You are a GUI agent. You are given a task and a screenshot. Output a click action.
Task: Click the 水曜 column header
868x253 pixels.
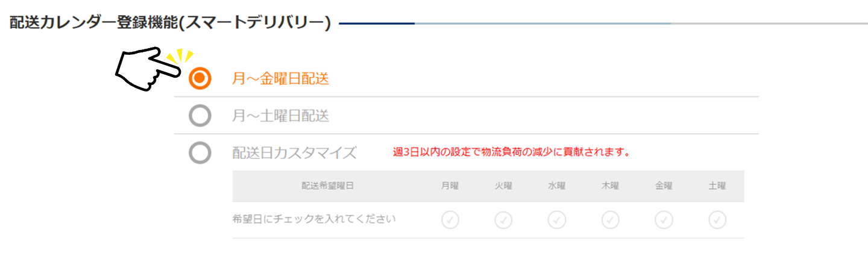click(556, 186)
